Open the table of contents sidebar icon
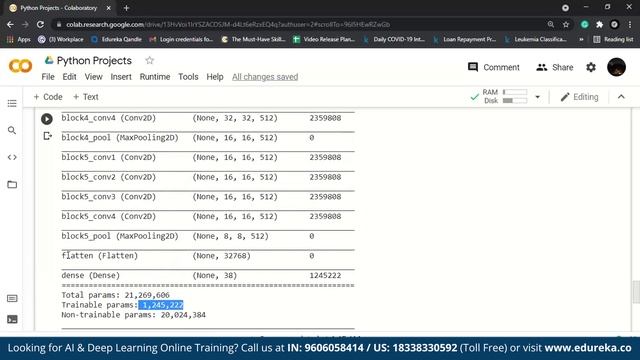Viewport: 640px width, 360px height. click(12, 103)
